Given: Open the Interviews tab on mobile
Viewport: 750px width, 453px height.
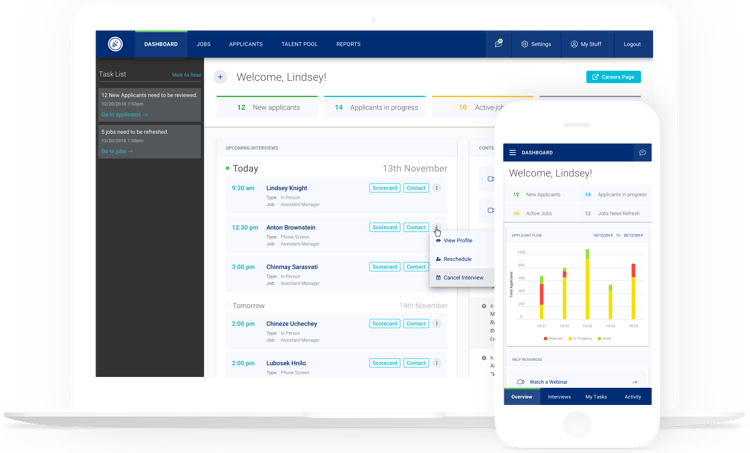Looking at the screenshot, I should coord(559,397).
